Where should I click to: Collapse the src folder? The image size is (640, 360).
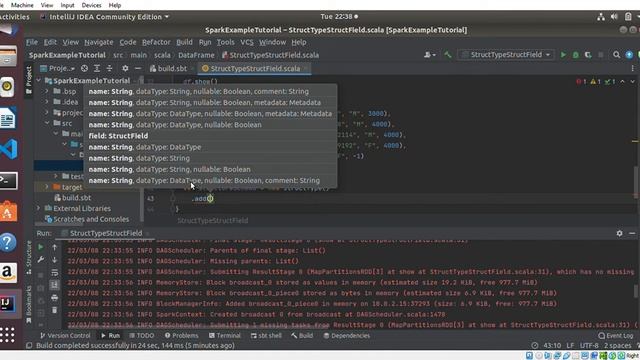(x=47, y=123)
